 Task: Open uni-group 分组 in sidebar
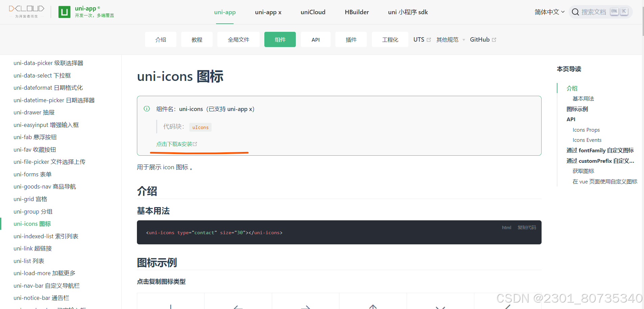point(33,212)
